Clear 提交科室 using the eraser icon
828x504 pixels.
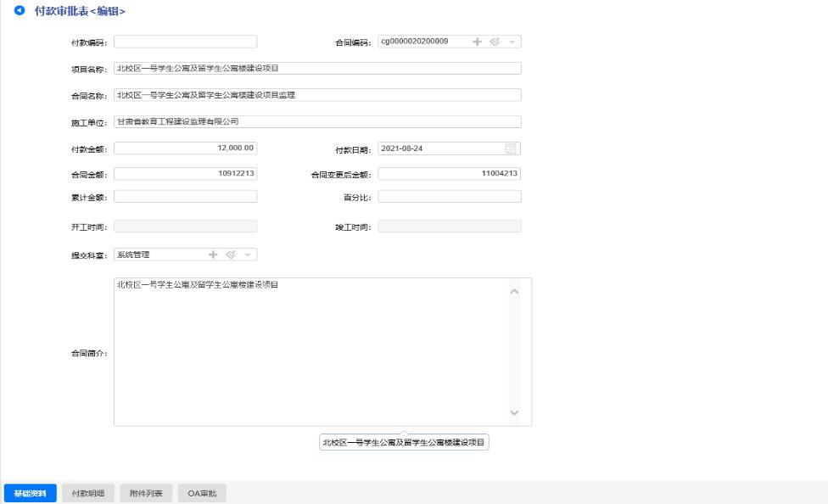(x=230, y=255)
